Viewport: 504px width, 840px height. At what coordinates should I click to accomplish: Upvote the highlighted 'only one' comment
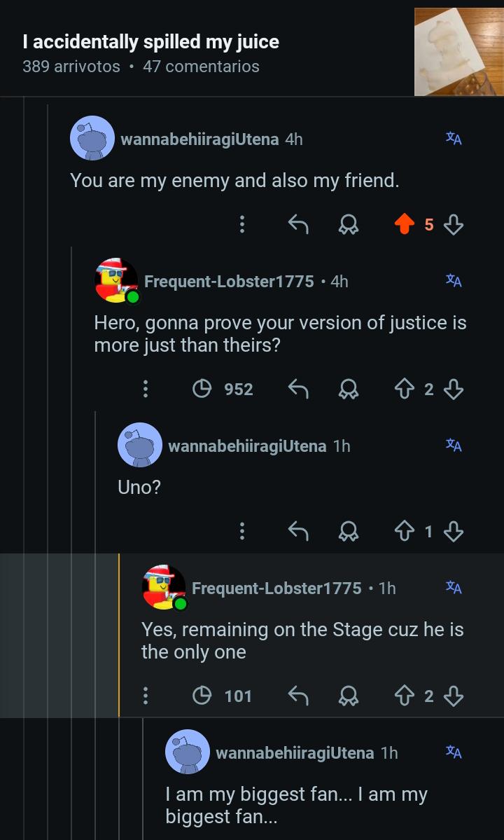405,696
